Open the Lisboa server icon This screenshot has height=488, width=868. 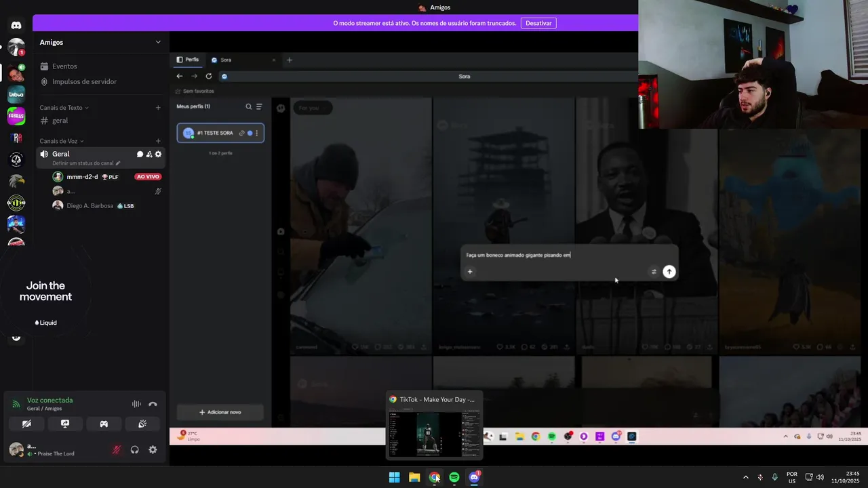pyautogui.click(x=16, y=94)
